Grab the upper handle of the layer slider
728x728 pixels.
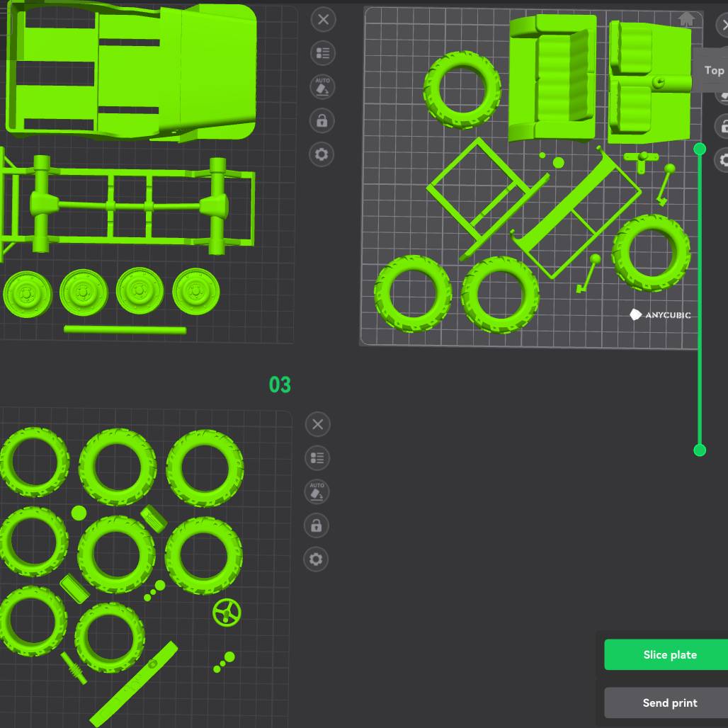pos(700,149)
